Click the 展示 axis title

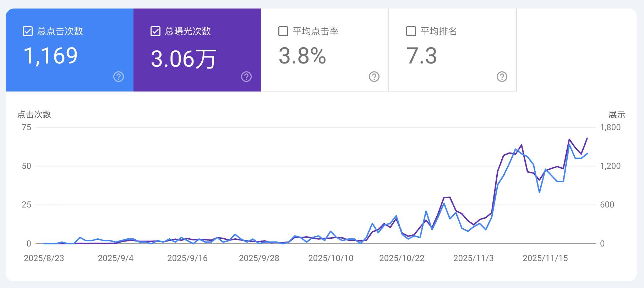617,115
